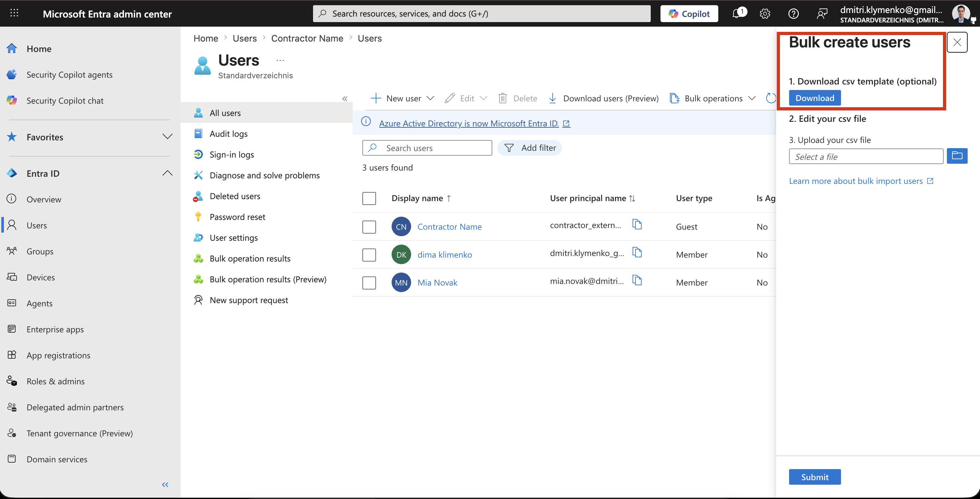Open Mia Novak user link

[x=437, y=283]
